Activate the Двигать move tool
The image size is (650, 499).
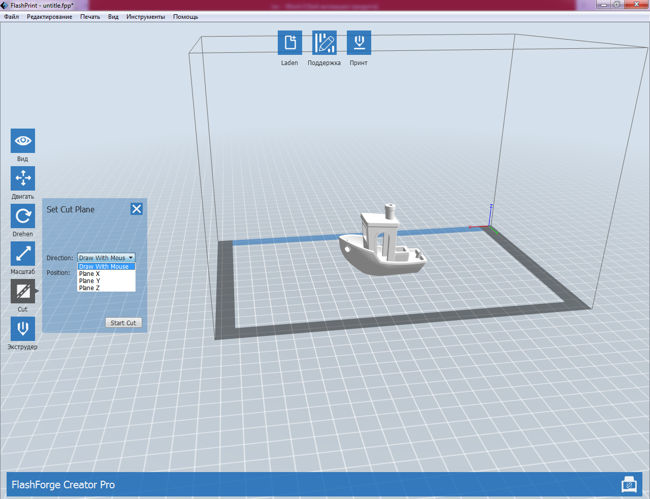tap(23, 178)
